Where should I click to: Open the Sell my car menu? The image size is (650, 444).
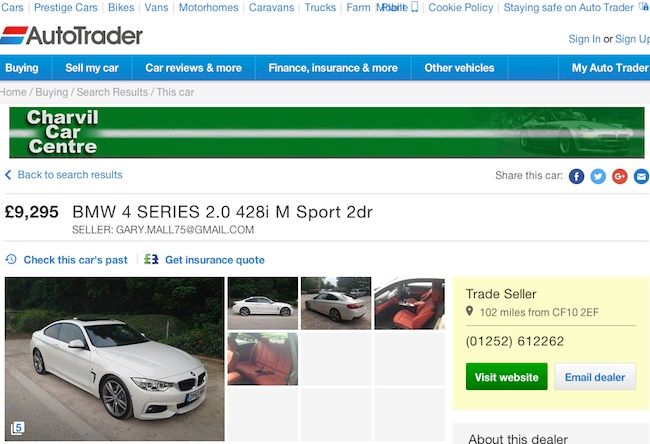[x=92, y=68]
